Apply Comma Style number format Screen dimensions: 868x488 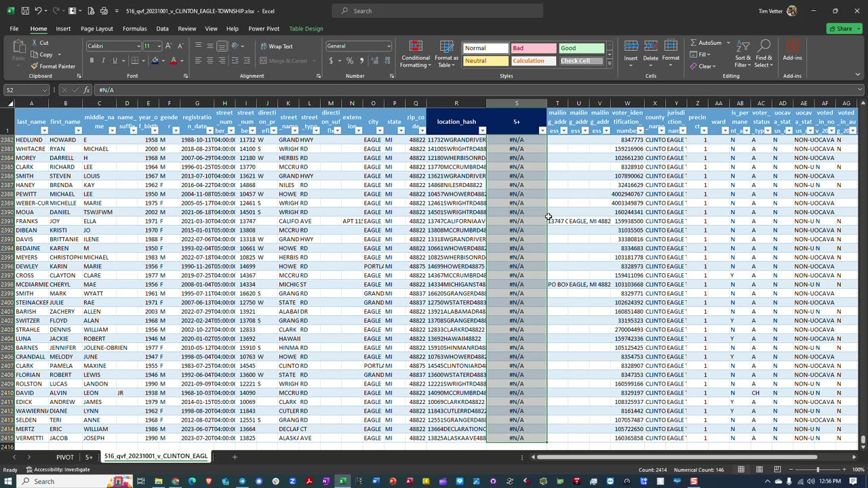[x=361, y=60]
